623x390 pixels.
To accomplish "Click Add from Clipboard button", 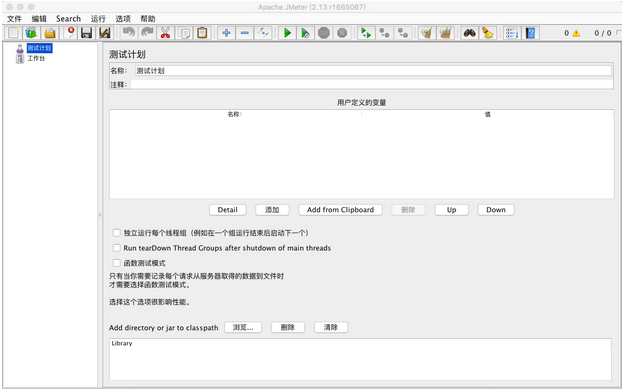I will tap(341, 210).
